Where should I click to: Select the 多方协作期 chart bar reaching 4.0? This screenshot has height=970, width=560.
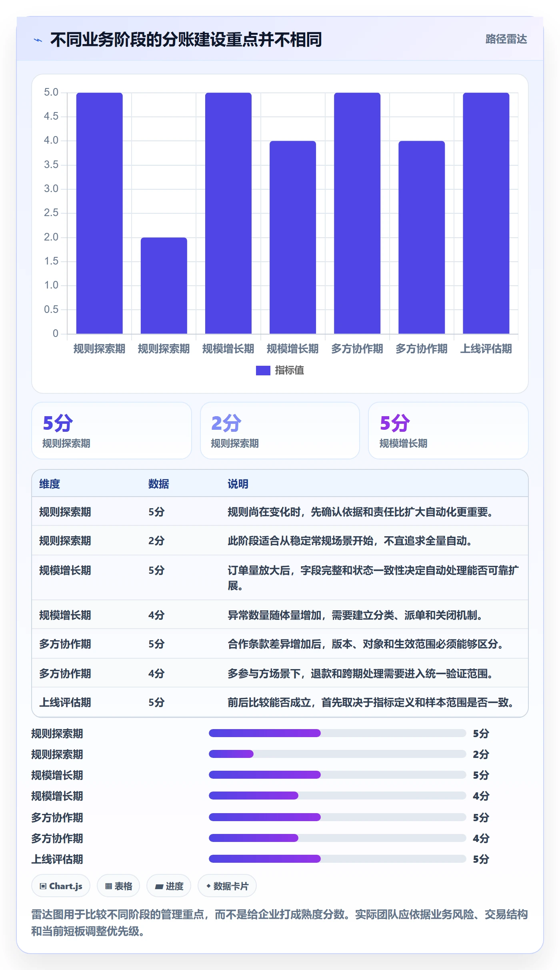(422, 237)
